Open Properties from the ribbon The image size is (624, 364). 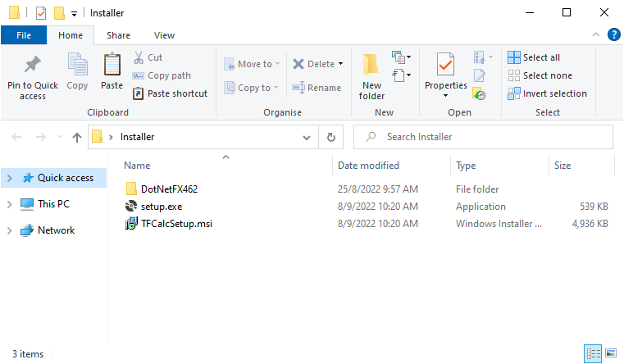pyautogui.click(x=445, y=66)
